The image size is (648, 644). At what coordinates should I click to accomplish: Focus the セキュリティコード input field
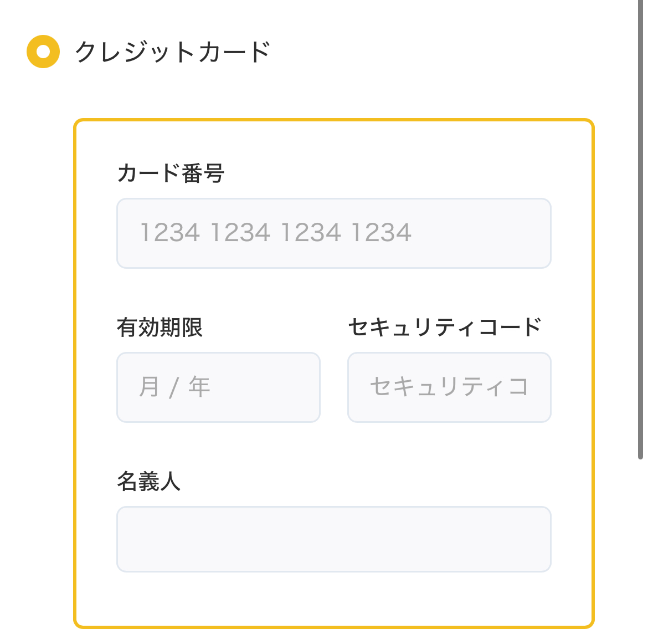[x=449, y=387]
